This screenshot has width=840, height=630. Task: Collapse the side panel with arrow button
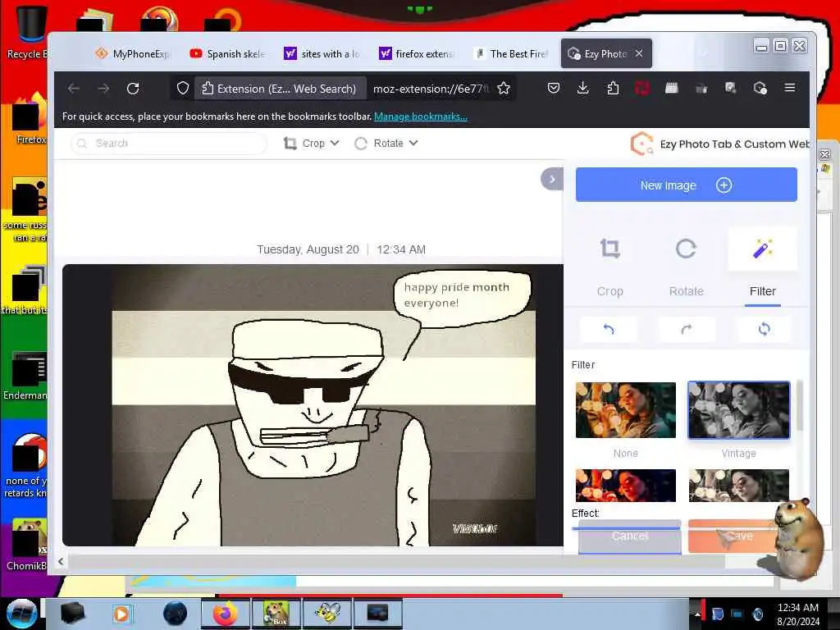552,179
